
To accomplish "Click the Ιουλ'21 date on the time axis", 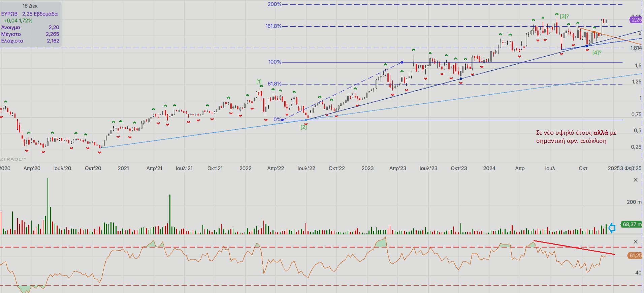I will click(x=184, y=168).
